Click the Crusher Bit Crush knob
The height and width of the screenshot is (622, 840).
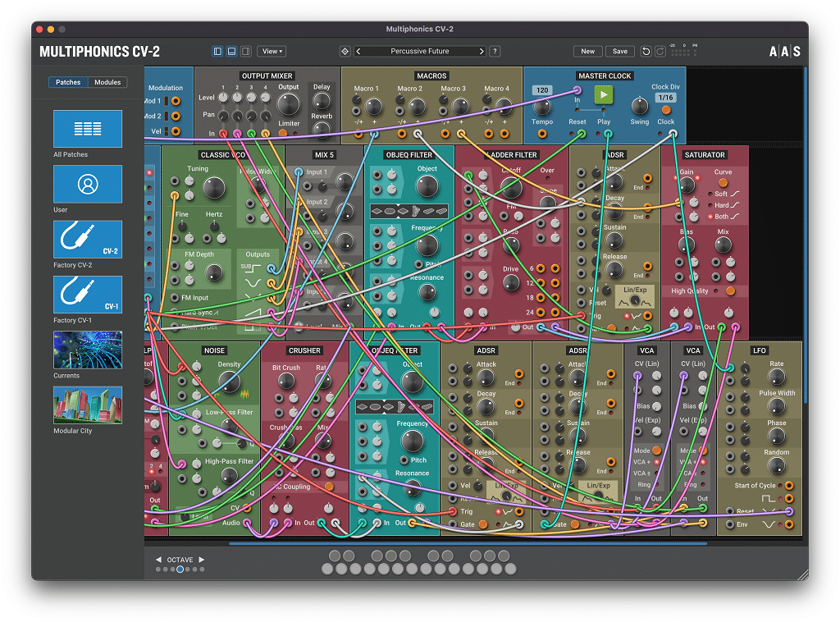coord(285,381)
